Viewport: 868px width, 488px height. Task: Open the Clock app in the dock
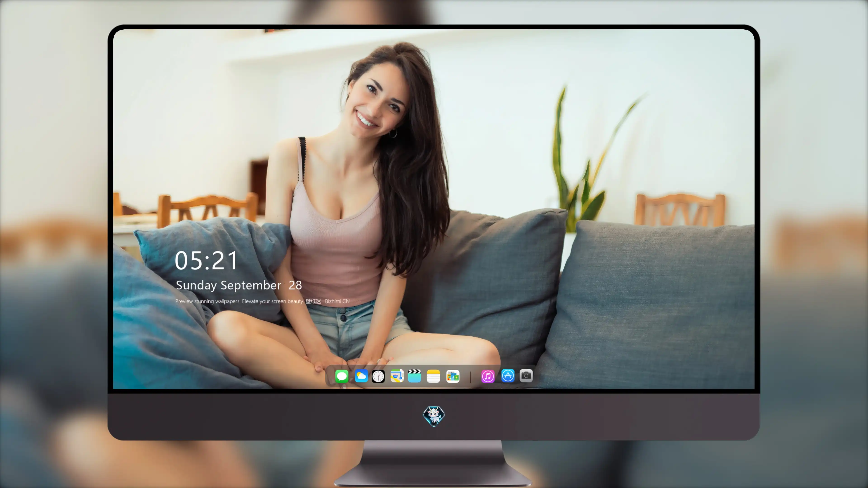point(378,376)
